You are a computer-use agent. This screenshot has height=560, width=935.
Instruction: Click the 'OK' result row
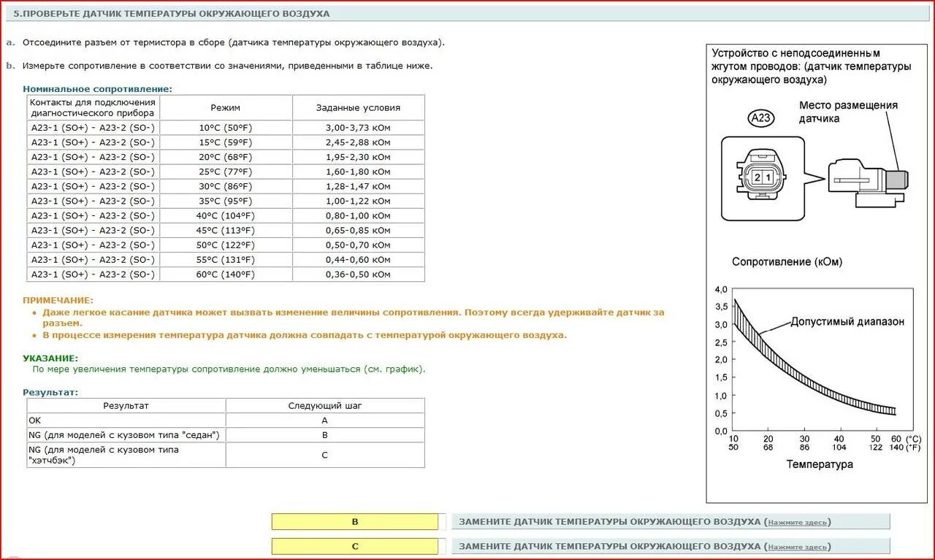pyautogui.click(x=226, y=421)
